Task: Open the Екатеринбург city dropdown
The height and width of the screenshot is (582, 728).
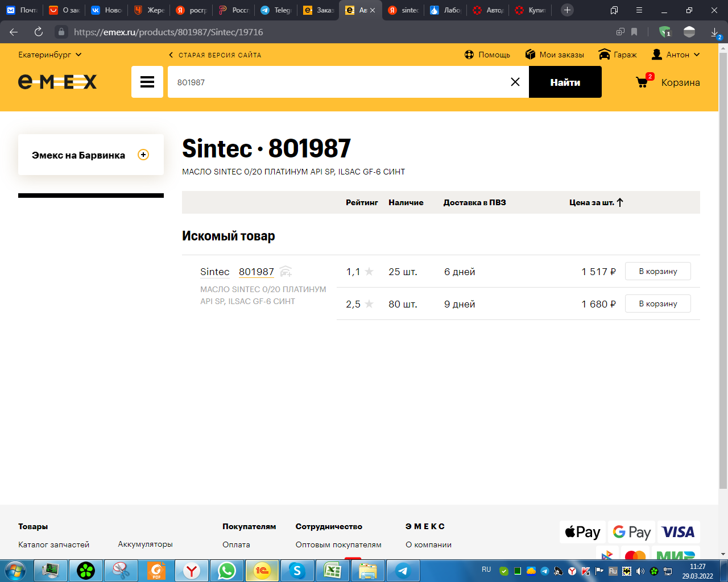Action: point(50,55)
